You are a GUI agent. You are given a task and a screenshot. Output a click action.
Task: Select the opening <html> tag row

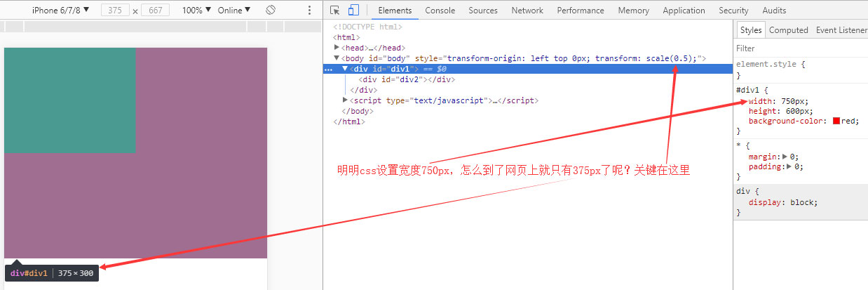click(x=346, y=37)
